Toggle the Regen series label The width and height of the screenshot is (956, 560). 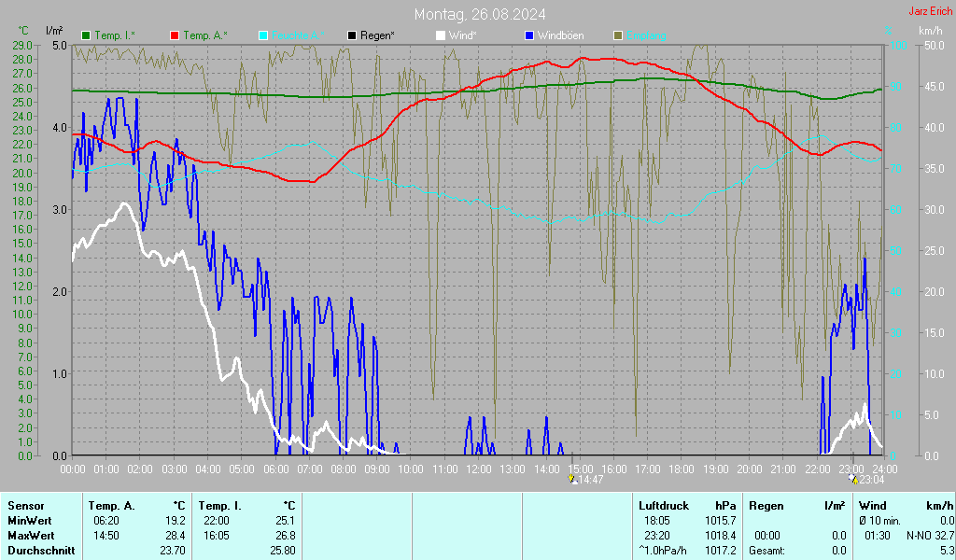pos(377,35)
